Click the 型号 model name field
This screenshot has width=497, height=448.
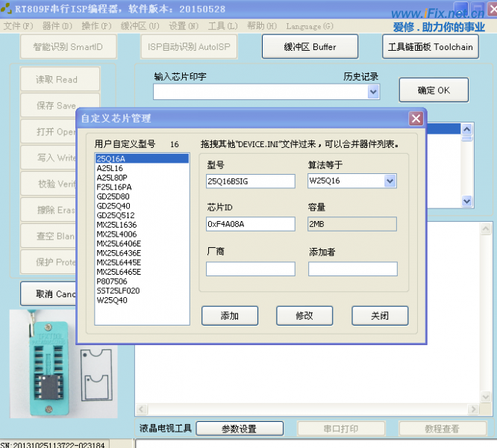click(x=250, y=181)
